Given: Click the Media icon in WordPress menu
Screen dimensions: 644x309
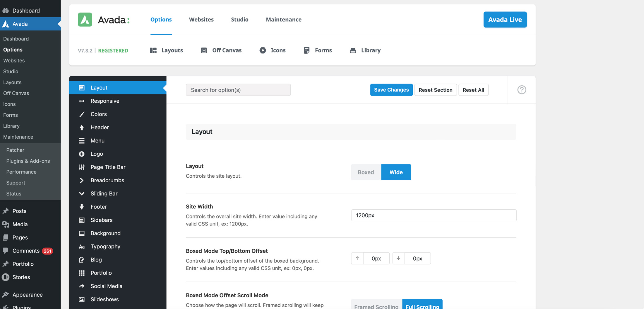Looking at the screenshot, I should [6, 224].
